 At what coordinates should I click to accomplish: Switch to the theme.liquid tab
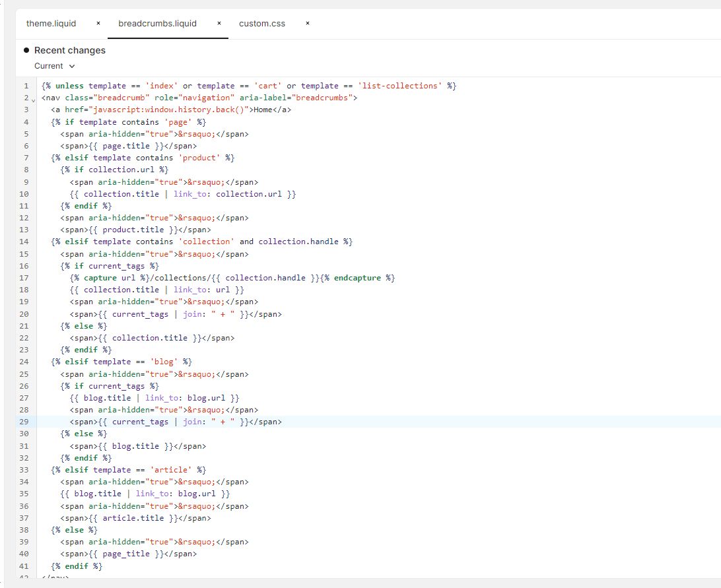coord(51,24)
